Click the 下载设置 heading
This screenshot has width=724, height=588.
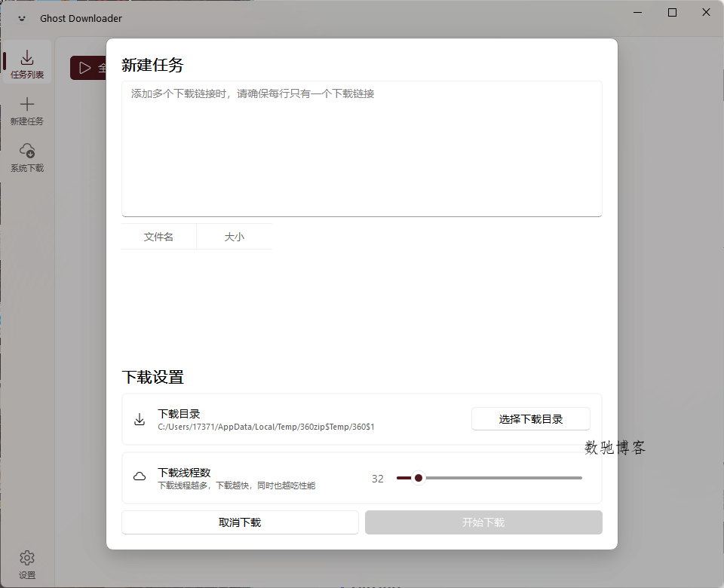coord(153,377)
